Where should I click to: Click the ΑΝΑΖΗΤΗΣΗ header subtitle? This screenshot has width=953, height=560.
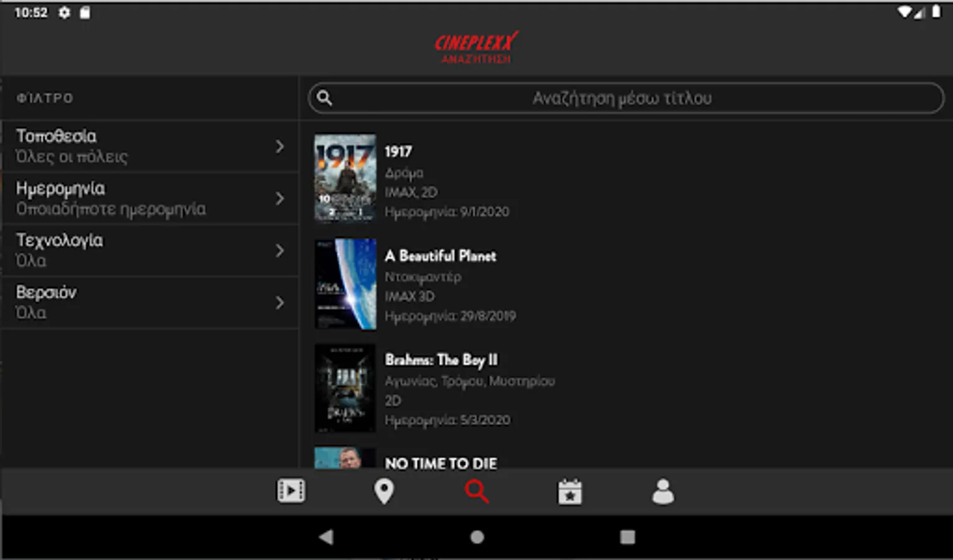tap(476, 59)
